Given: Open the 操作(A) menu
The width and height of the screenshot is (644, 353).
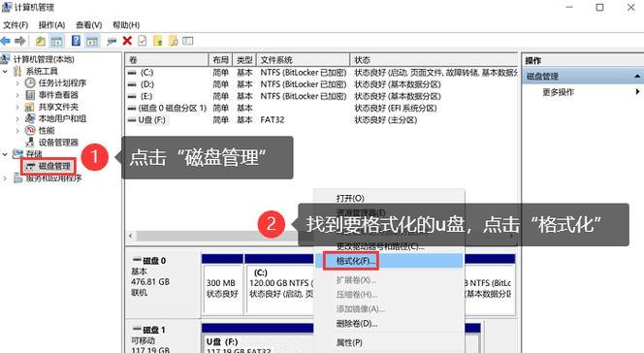Looking at the screenshot, I should [51, 25].
